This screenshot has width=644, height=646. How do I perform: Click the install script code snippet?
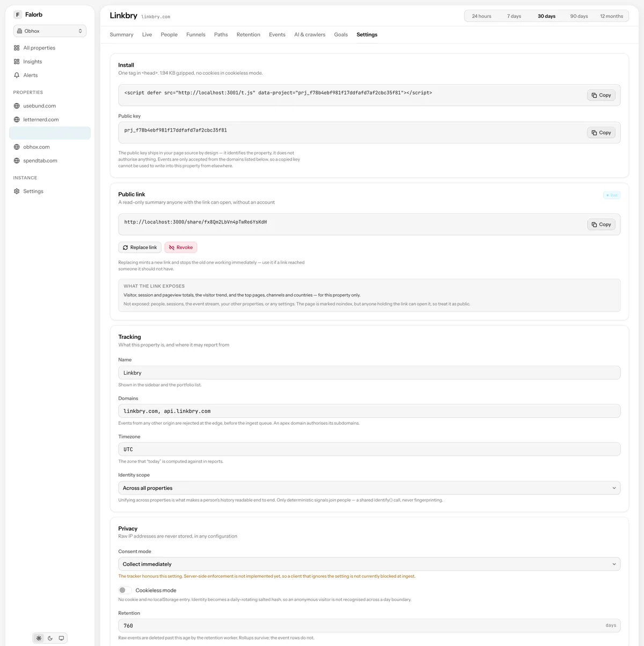[278, 93]
